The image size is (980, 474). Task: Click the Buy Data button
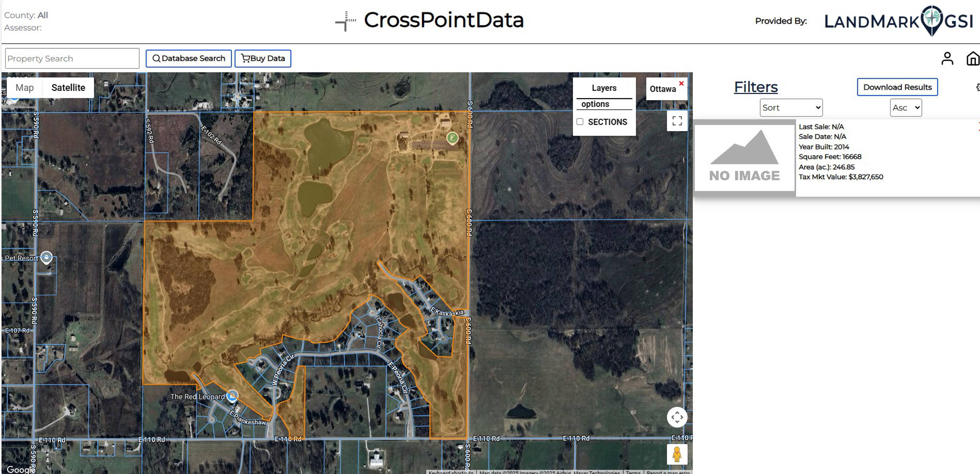(x=263, y=58)
